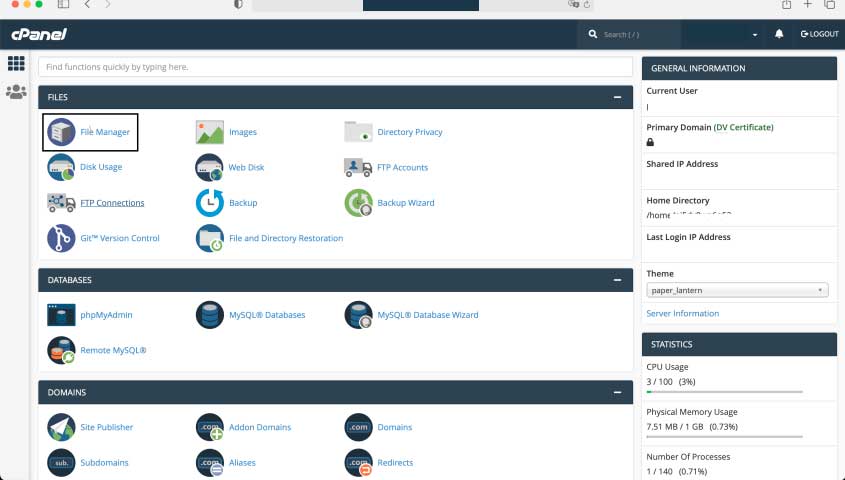The height and width of the screenshot is (480, 845).
Task: Click the File Manager text link
Action: pos(105,132)
